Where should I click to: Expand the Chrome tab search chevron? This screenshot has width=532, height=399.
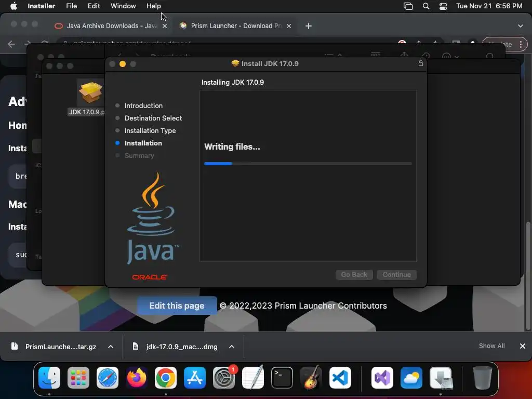pos(521,26)
